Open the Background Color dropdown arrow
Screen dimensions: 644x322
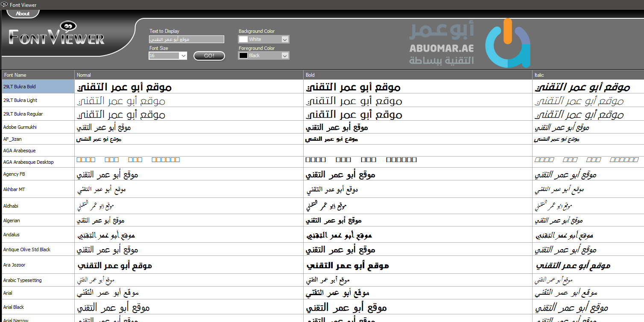click(x=285, y=39)
